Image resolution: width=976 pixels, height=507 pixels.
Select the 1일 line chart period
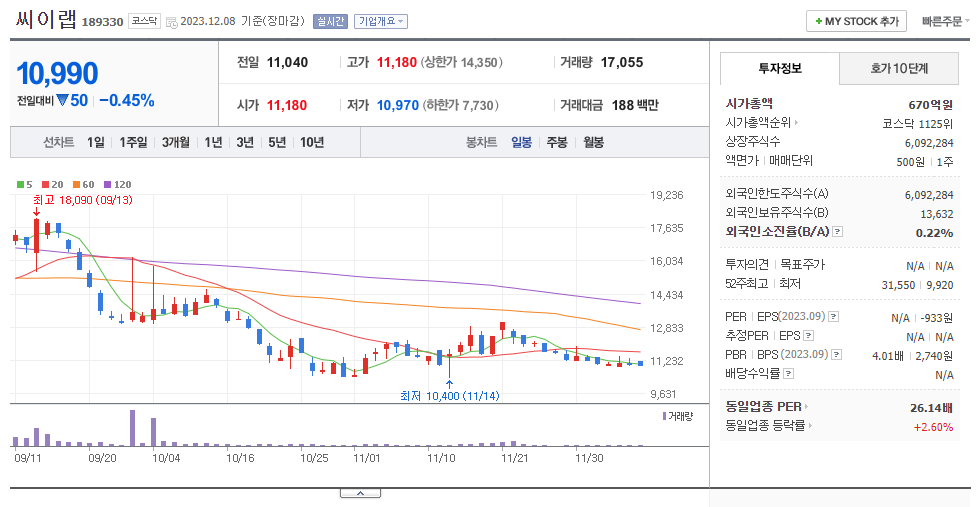point(95,142)
